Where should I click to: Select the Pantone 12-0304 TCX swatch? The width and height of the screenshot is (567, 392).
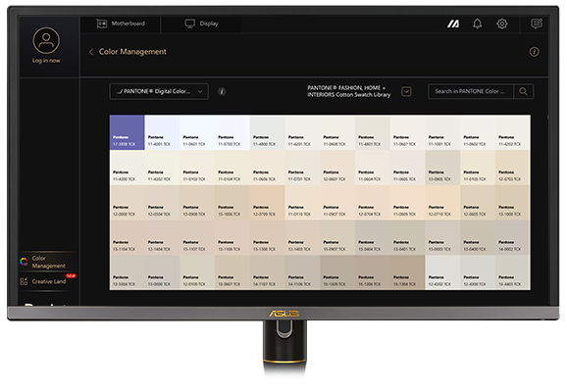pos(162,203)
